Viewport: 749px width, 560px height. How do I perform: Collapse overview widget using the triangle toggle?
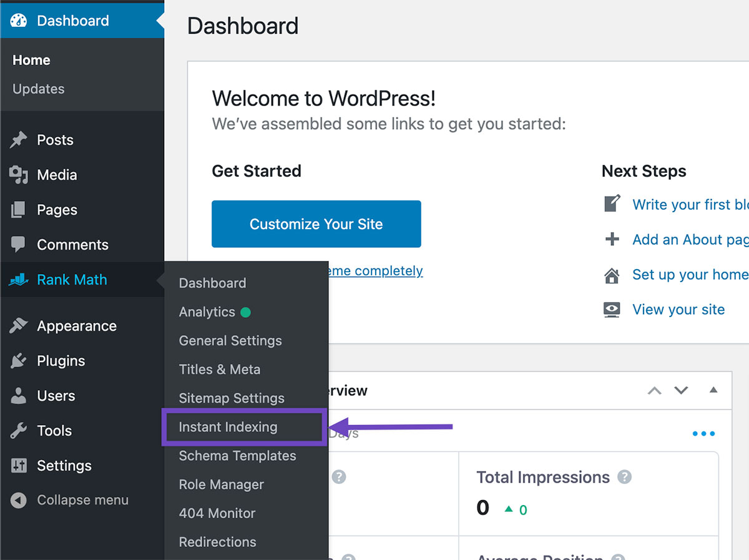click(713, 390)
